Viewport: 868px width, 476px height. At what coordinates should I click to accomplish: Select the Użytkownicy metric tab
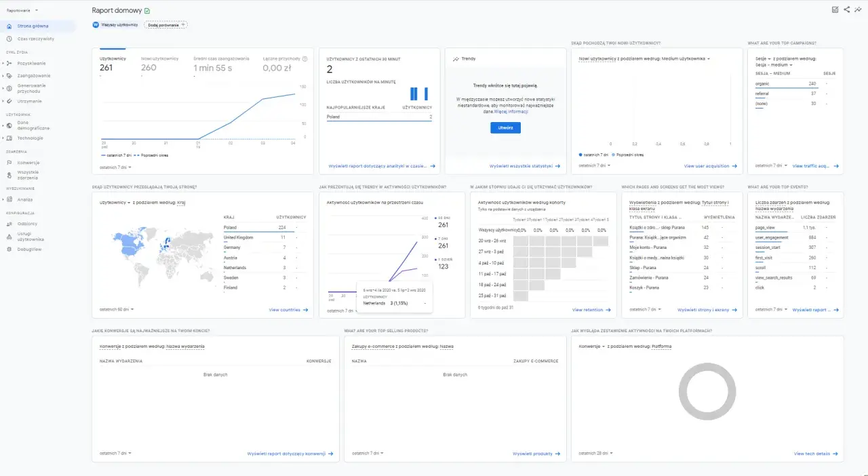pyautogui.click(x=113, y=64)
